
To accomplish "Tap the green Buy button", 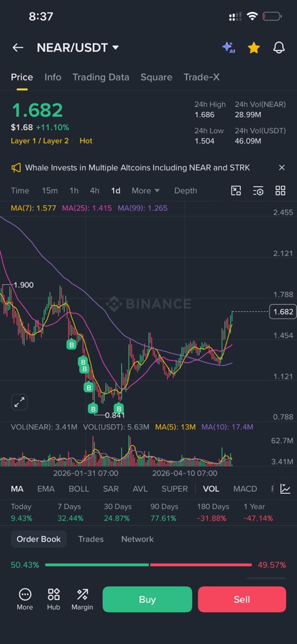I will [x=148, y=599].
